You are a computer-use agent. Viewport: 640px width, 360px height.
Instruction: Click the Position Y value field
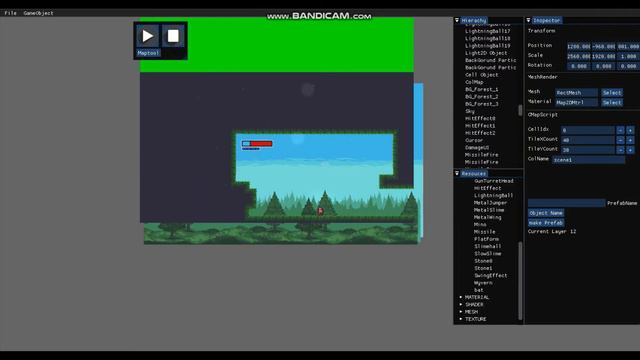pyautogui.click(x=603, y=47)
